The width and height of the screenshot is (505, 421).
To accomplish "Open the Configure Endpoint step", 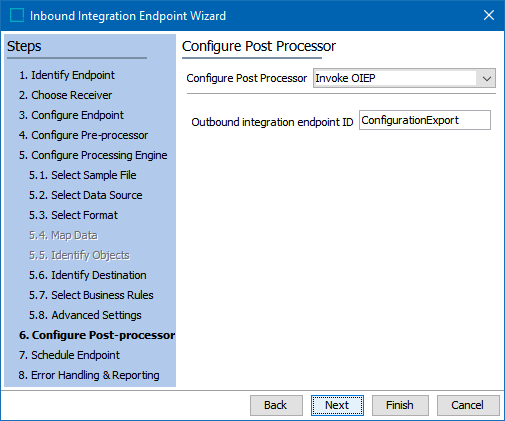I will click(x=71, y=115).
